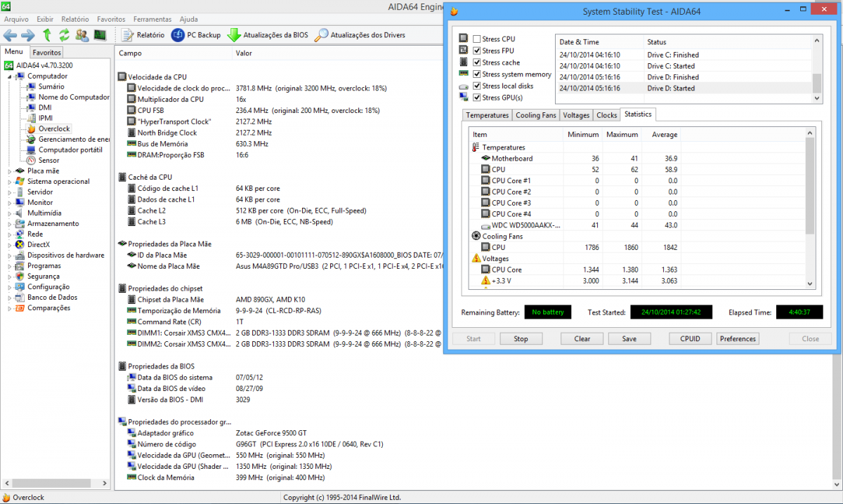This screenshot has width=843, height=504.
Task: Click the Multimídia speaker icon
Action: (20, 213)
